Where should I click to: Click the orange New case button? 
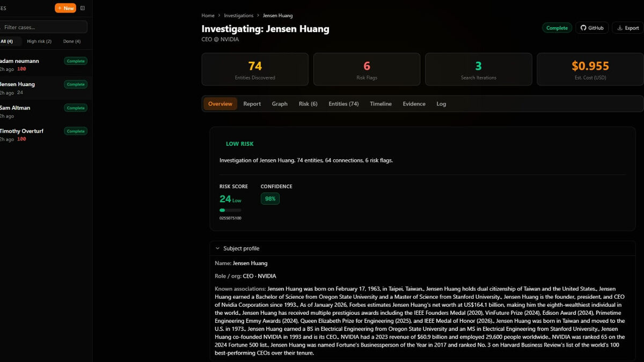point(65,8)
